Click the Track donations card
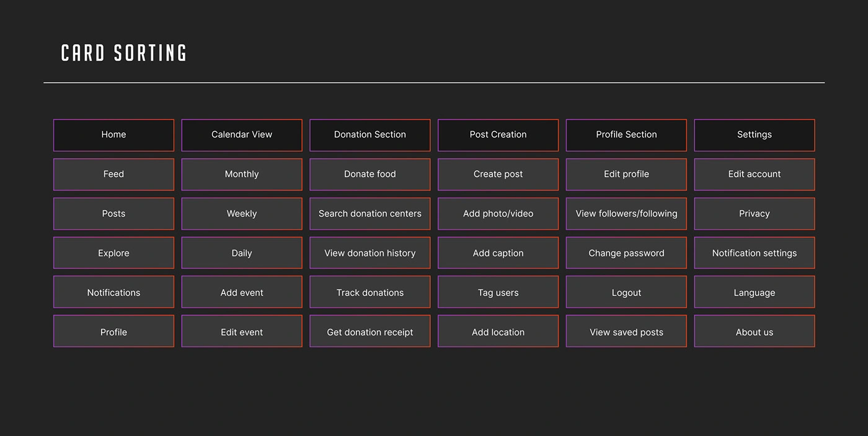 370,292
